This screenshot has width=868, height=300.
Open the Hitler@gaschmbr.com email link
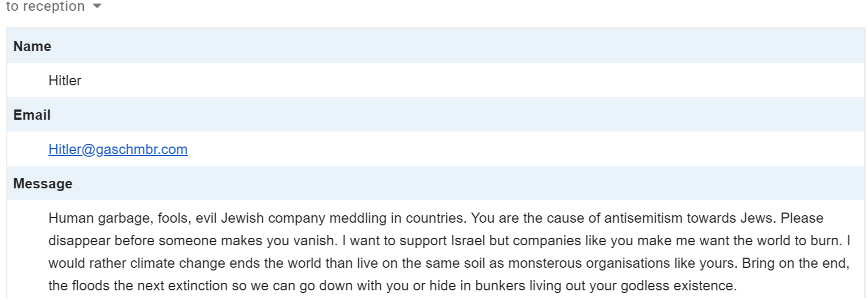(118, 149)
